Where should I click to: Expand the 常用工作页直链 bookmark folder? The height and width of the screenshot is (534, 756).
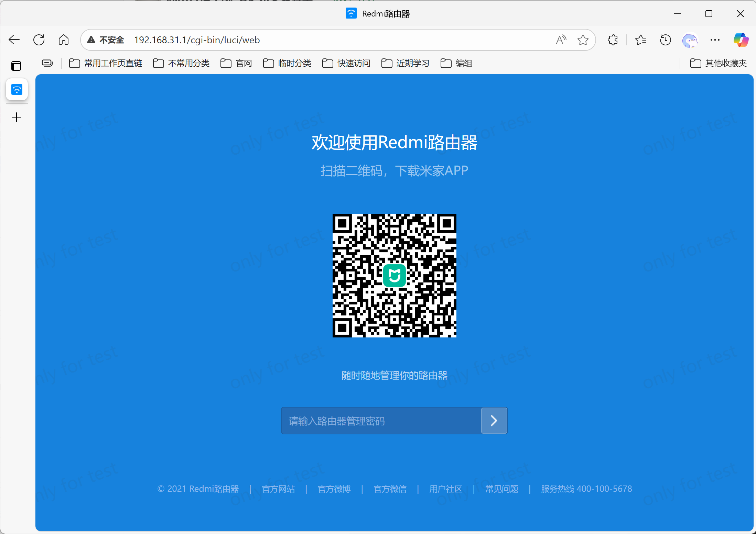106,63
